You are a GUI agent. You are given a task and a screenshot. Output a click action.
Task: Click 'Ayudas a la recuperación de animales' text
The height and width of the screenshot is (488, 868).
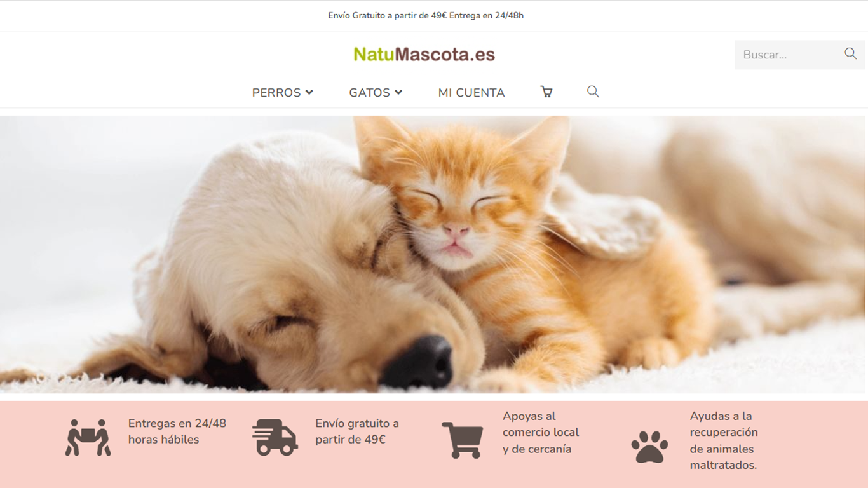tap(724, 432)
